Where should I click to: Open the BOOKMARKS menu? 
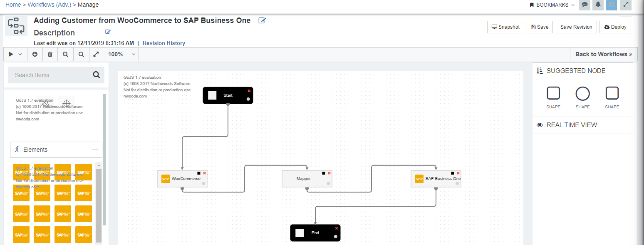pos(550,5)
